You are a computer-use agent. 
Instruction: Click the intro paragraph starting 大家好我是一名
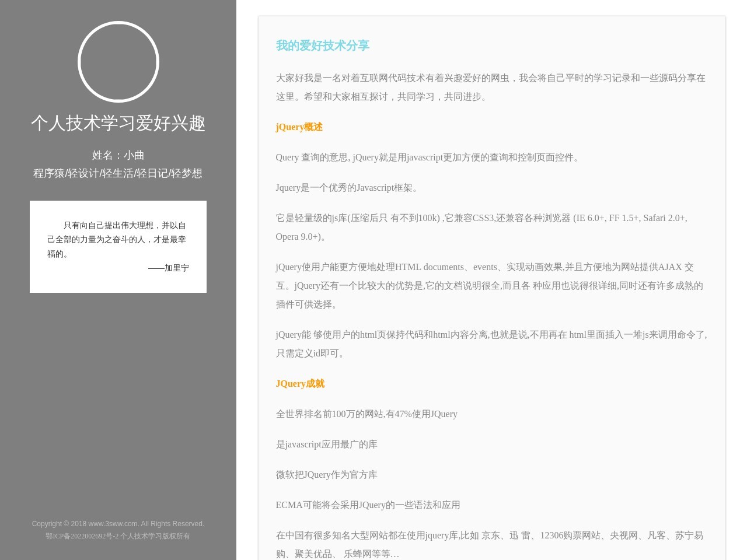[x=490, y=87]
